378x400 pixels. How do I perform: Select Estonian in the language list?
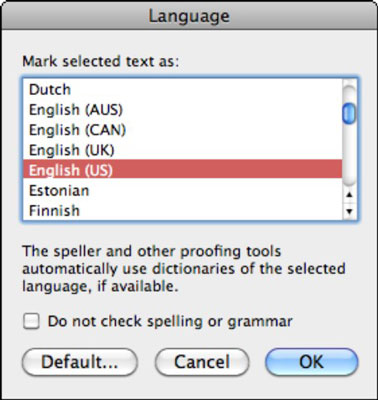tap(183, 190)
